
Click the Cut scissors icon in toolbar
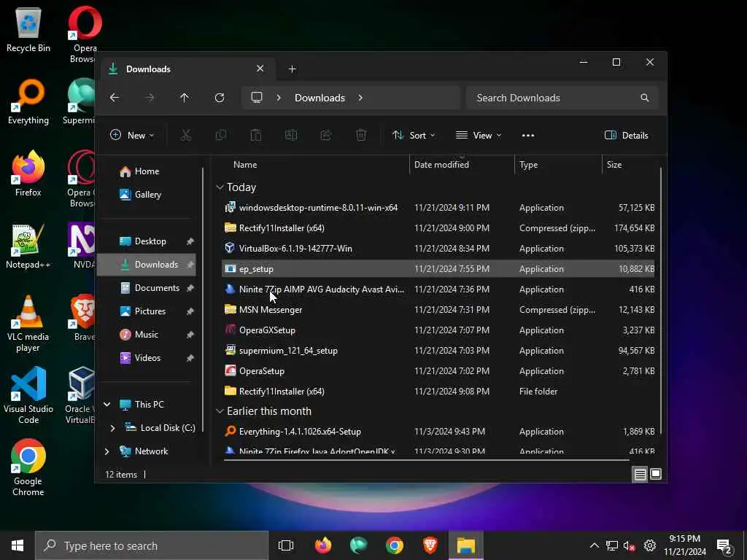(186, 135)
